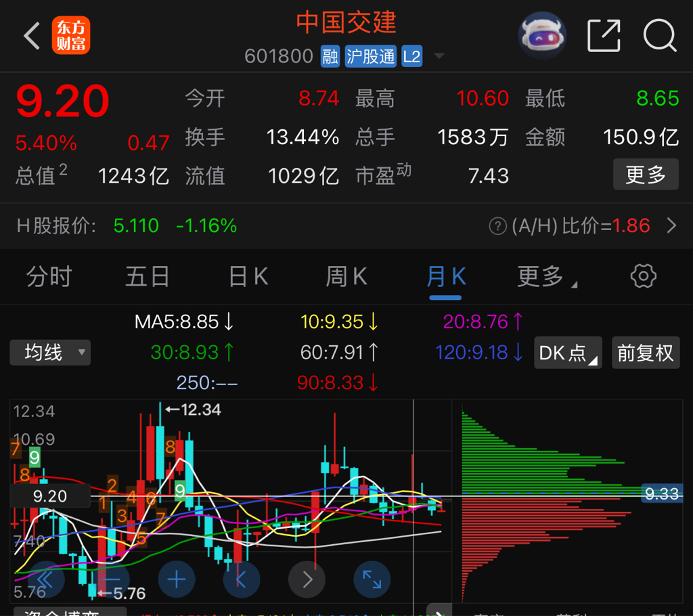The image size is (693, 616).
Task: Open 更多 chart period dropdown
Action: pyautogui.click(x=547, y=277)
